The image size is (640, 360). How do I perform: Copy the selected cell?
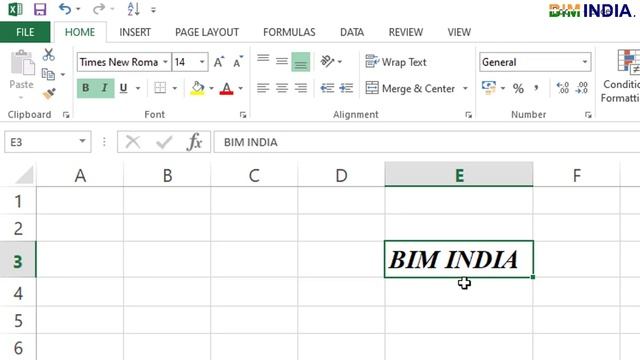click(x=48, y=74)
